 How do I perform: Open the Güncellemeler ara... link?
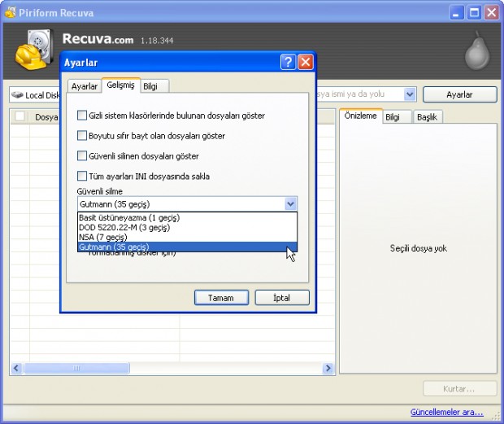[447, 412]
